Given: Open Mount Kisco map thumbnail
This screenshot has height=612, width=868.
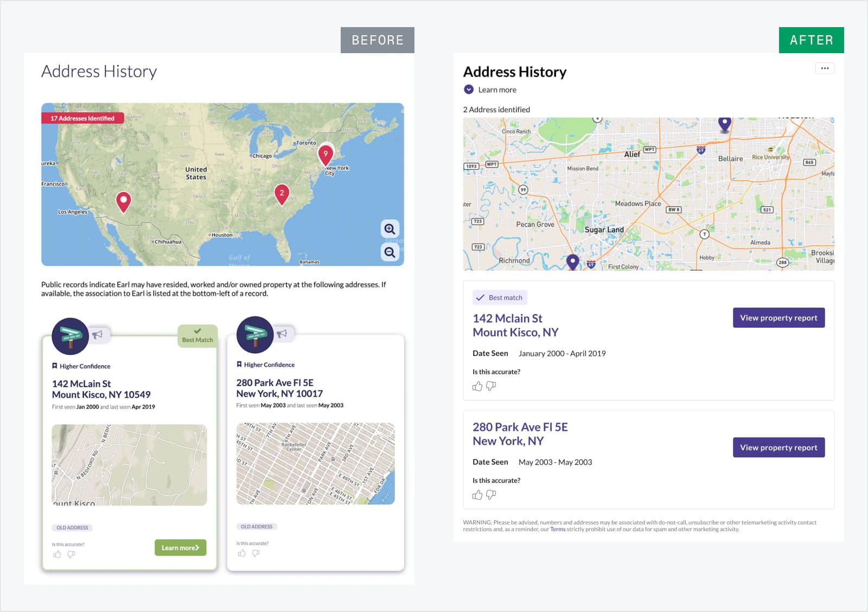Looking at the screenshot, I should [129, 465].
